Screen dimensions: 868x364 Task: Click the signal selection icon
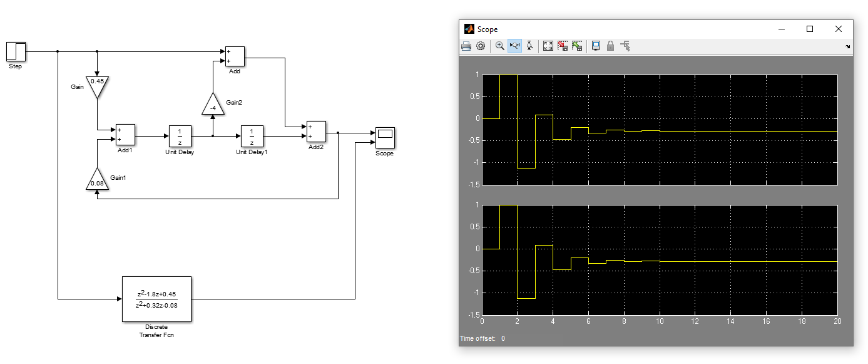625,46
